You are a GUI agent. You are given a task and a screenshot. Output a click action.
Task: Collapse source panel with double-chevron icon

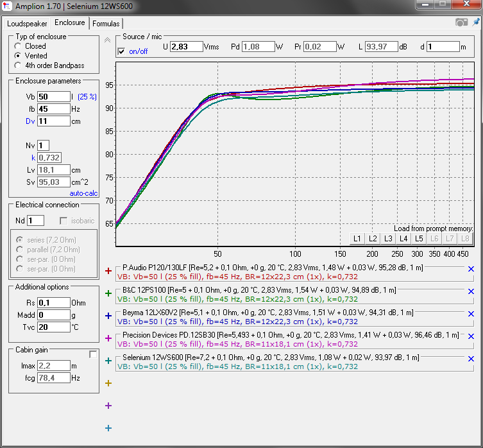pos(107,40)
